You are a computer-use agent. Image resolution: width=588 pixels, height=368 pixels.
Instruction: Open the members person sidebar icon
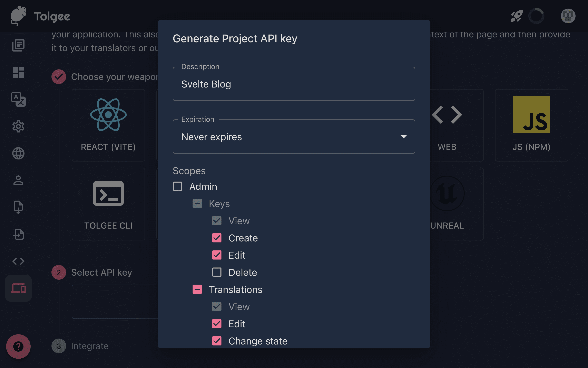(x=18, y=180)
